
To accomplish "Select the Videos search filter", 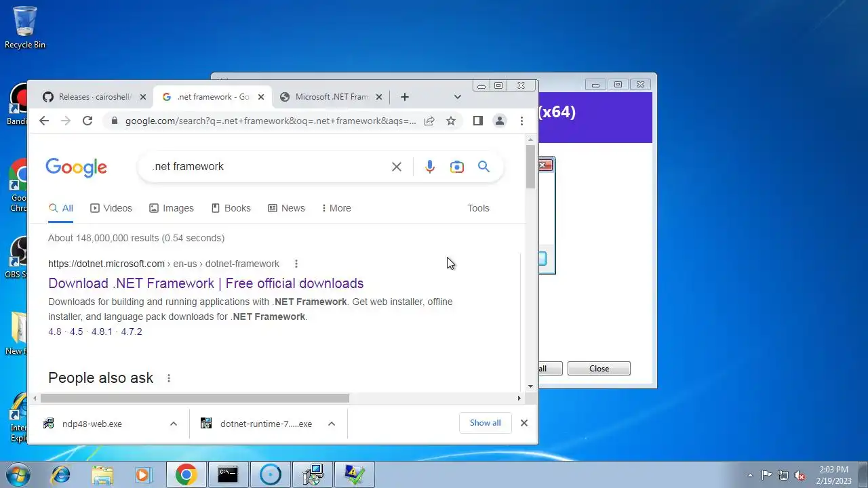I will pyautogui.click(x=111, y=208).
